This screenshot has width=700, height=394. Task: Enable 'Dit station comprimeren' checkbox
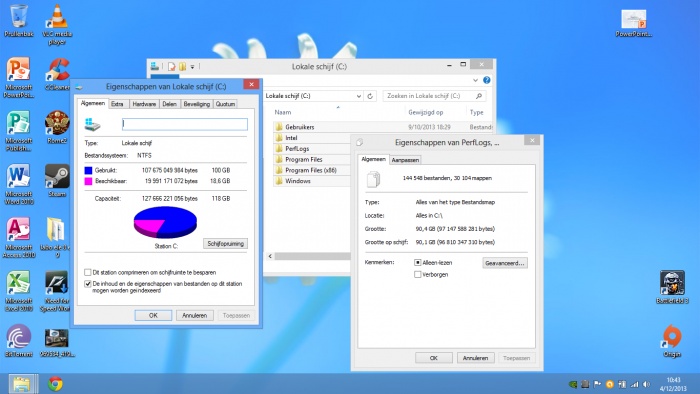pyautogui.click(x=88, y=272)
